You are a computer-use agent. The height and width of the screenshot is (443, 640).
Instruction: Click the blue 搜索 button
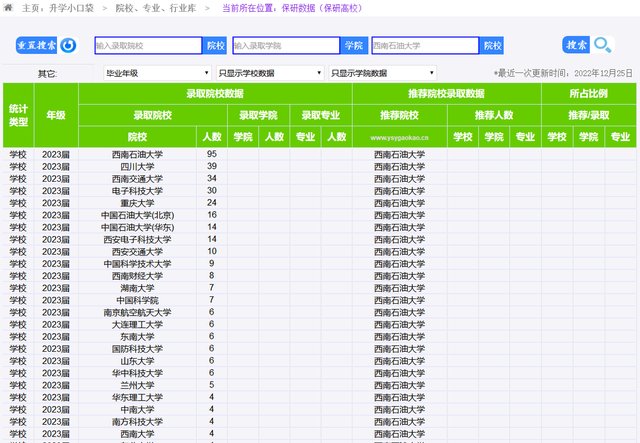576,45
